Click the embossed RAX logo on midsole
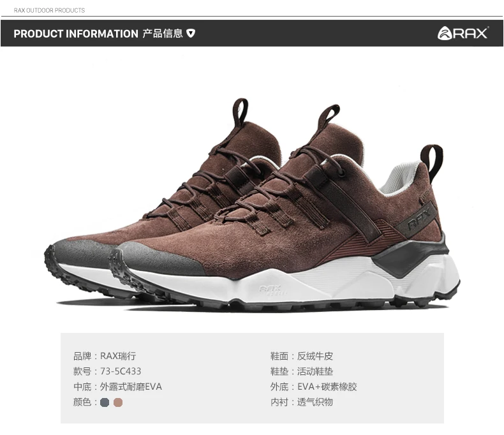This screenshot has width=504, height=435. [271, 290]
